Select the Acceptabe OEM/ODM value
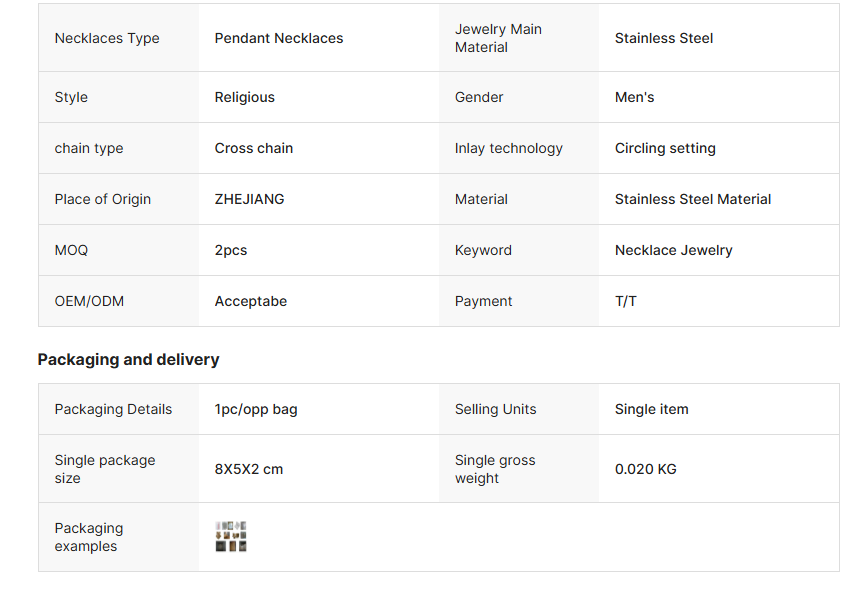 click(x=251, y=301)
